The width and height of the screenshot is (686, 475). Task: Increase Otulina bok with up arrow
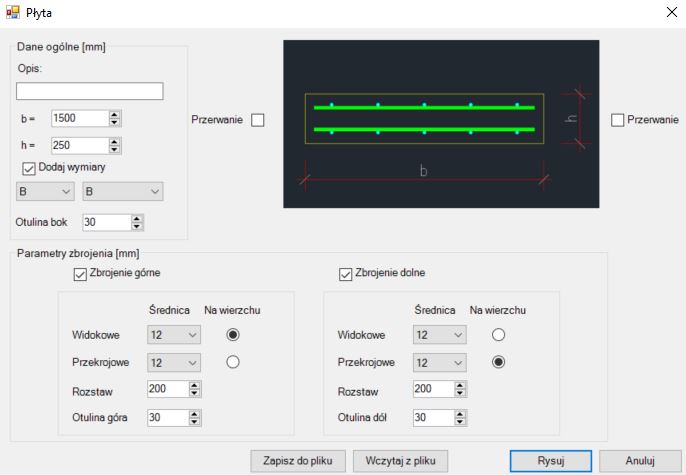coord(137,219)
